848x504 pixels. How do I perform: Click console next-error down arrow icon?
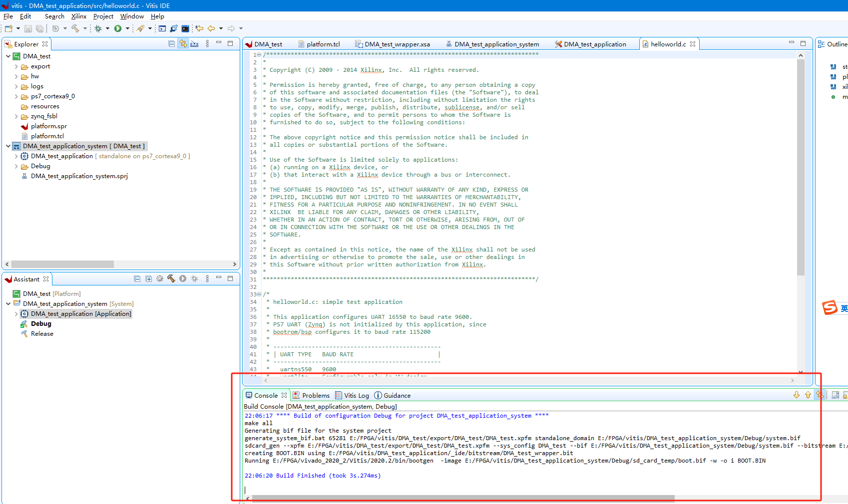pyautogui.click(x=797, y=395)
